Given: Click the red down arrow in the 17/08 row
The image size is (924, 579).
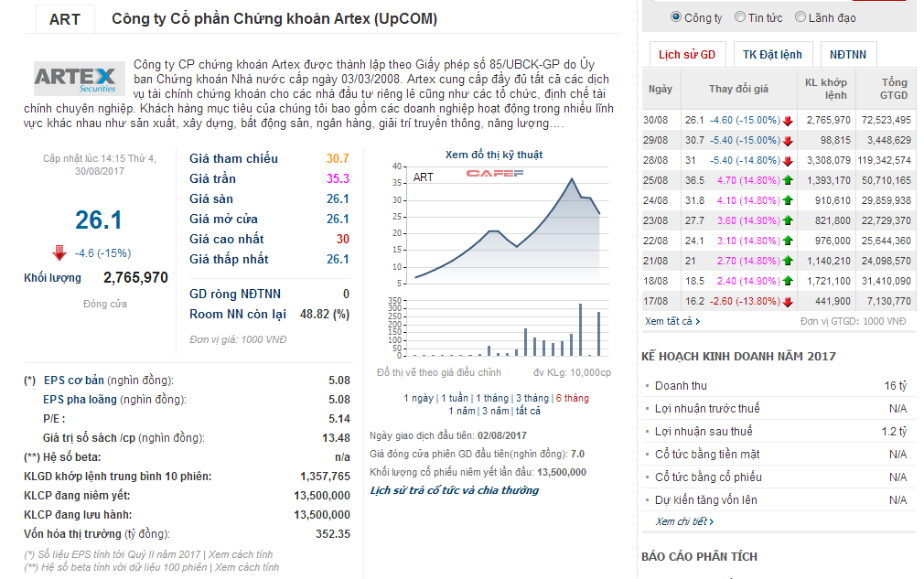Looking at the screenshot, I should [x=788, y=302].
